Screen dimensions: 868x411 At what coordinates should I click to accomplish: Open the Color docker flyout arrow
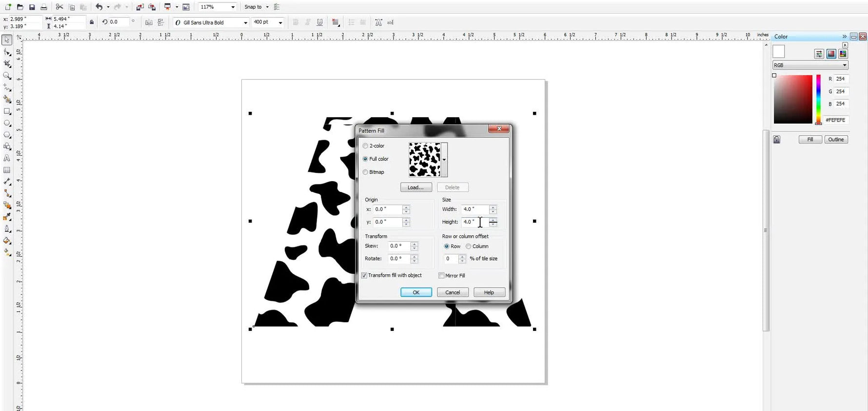click(845, 45)
